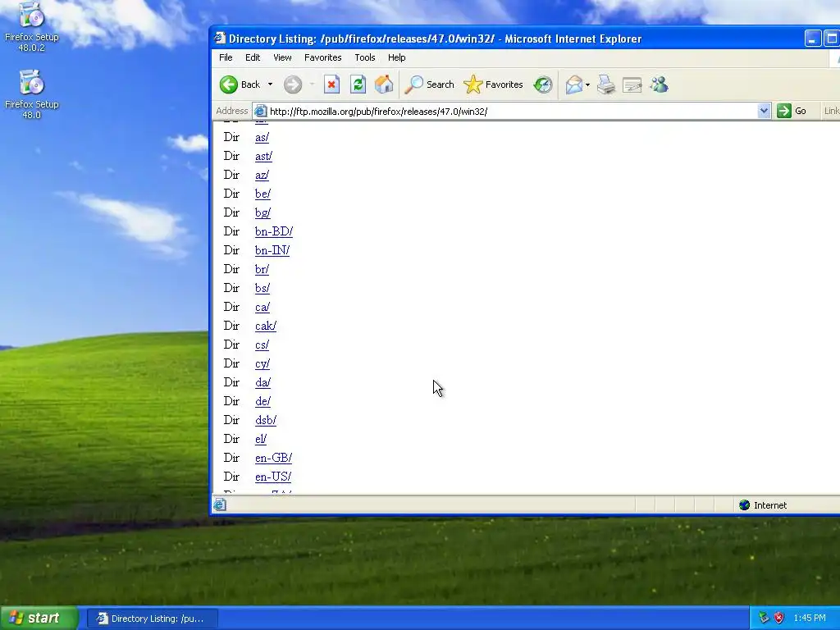This screenshot has height=630, width=840.
Task: Open the dsb/ directory link
Action: 266,420
